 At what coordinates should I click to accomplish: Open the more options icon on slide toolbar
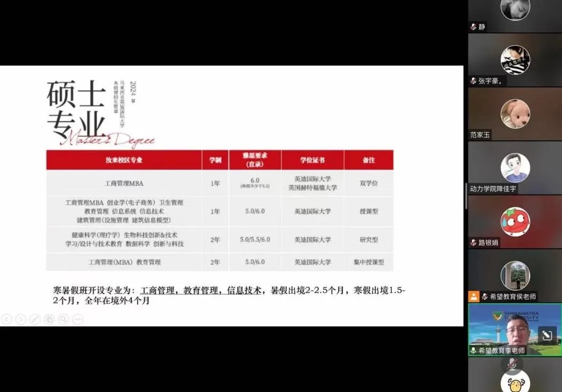[77, 320]
